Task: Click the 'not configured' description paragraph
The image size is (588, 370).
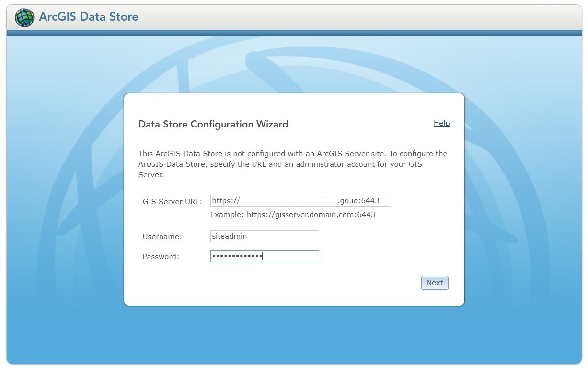Action: [293, 164]
